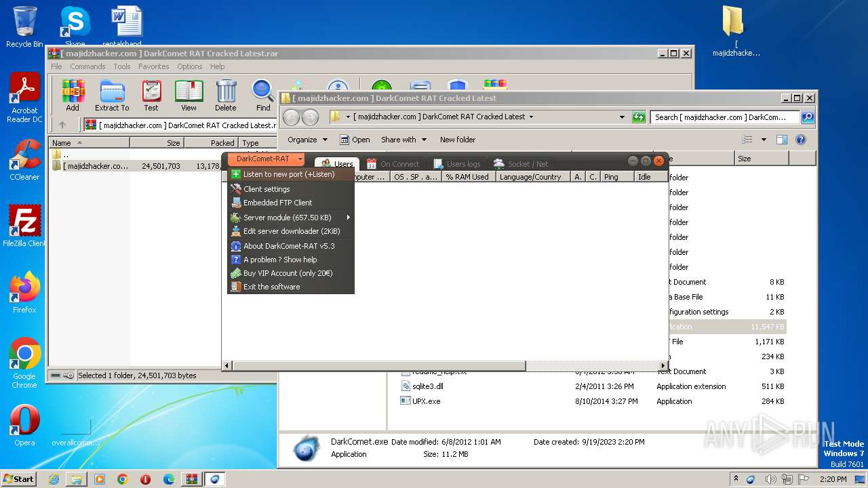Click the Windows Start button
The width and height of the screenshot is (868, 488).
(x=19, y=479)
